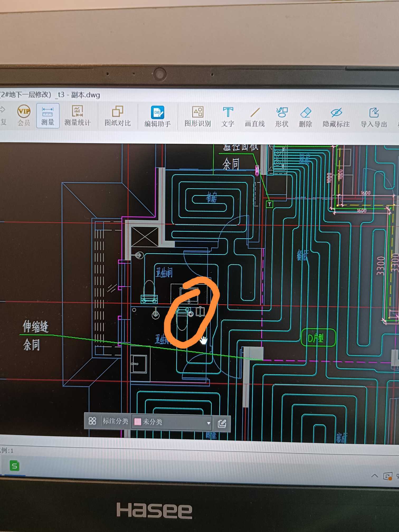Select the 画直线 draw line tool
This screenshot has height=532, width=399.
click(255, 118)
